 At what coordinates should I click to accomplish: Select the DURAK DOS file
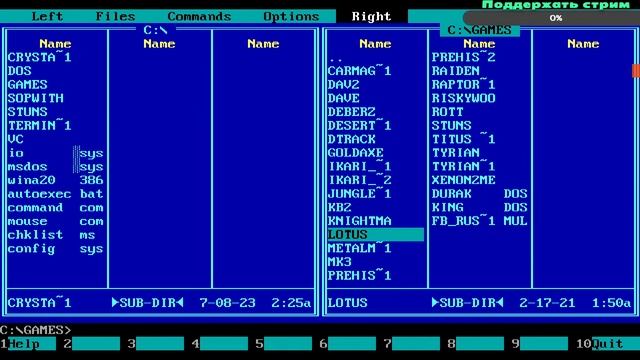(480, 194)
